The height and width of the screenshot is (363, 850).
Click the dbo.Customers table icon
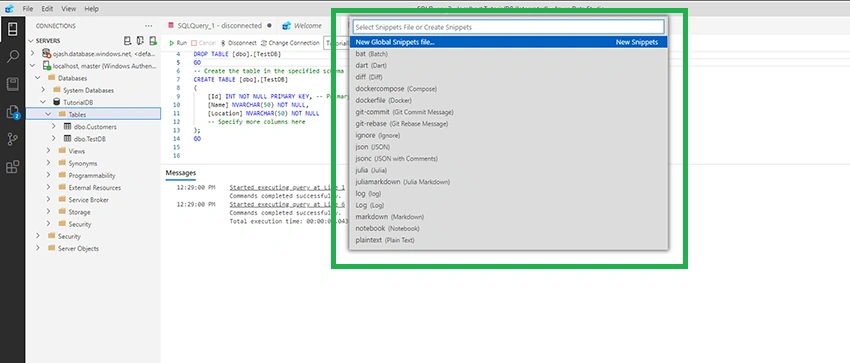(x=68, y=126)
